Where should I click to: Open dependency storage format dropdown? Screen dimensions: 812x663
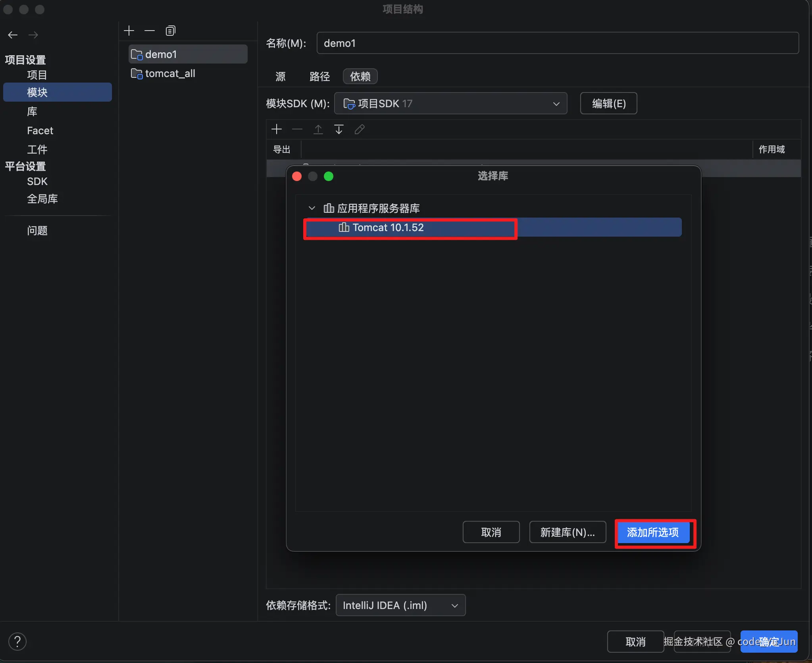[x=400, y=605]
